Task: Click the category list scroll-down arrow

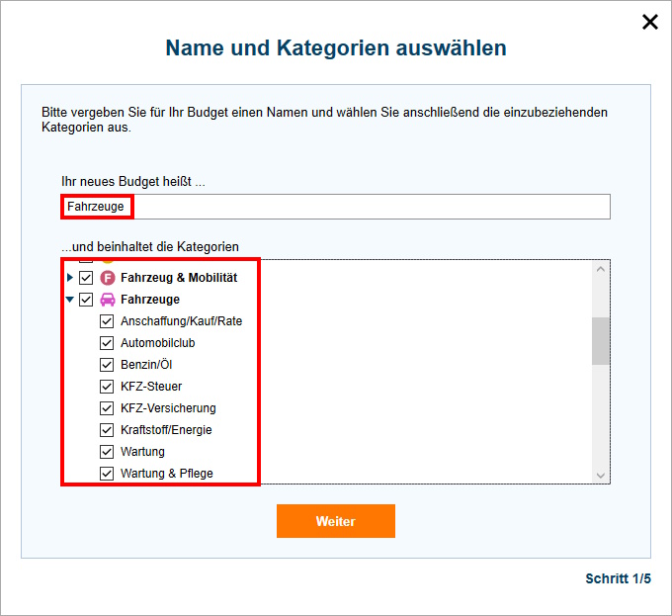Action: click(x=601, y=476)
